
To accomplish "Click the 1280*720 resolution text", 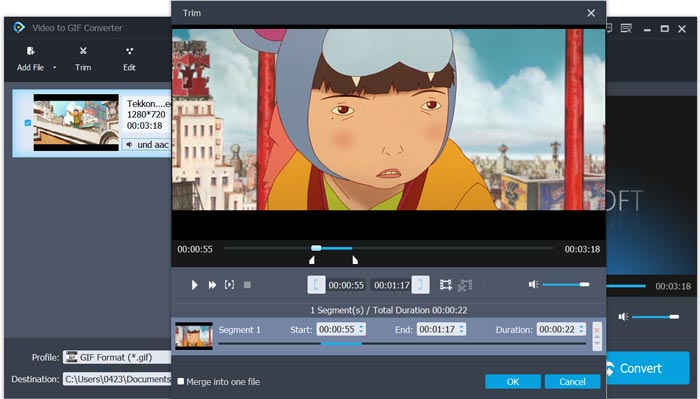I will pyautogui.click(x=146, y=114).
